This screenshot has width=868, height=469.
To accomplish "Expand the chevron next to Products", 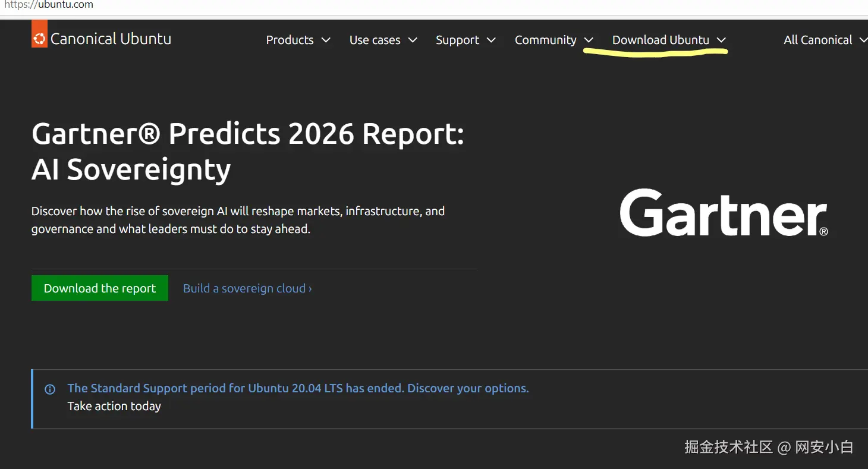I will coord(326,40).
